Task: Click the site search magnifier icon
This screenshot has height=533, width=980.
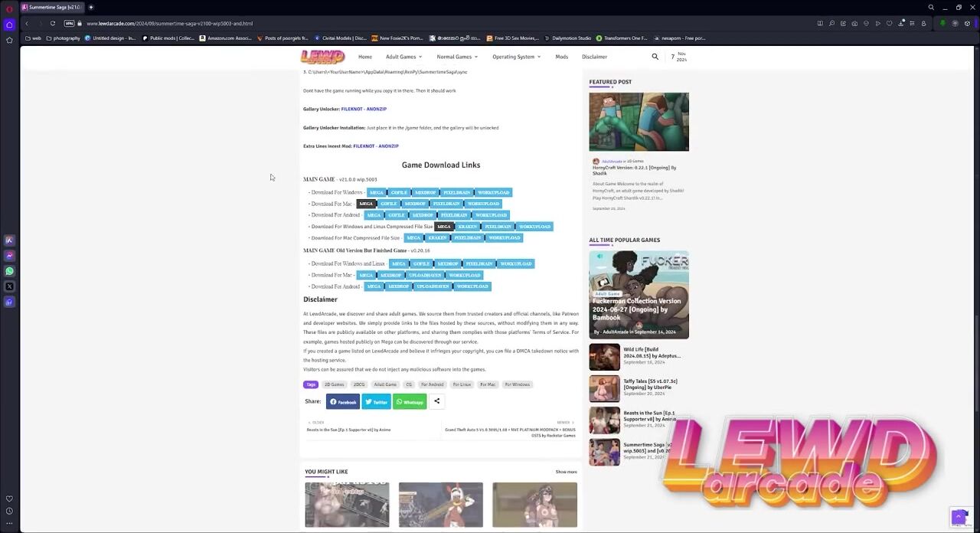Action: click(x=655, y=57)
